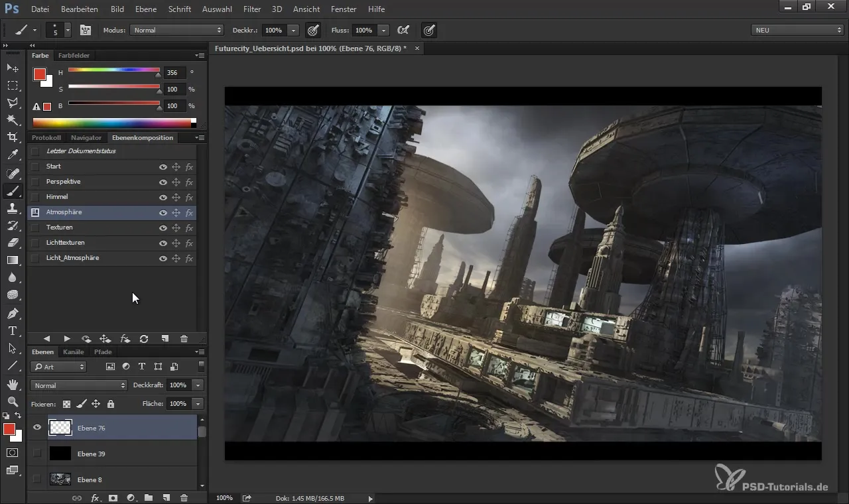Open the brush panel toggle in options bar
849x504 pixels.
86,30
